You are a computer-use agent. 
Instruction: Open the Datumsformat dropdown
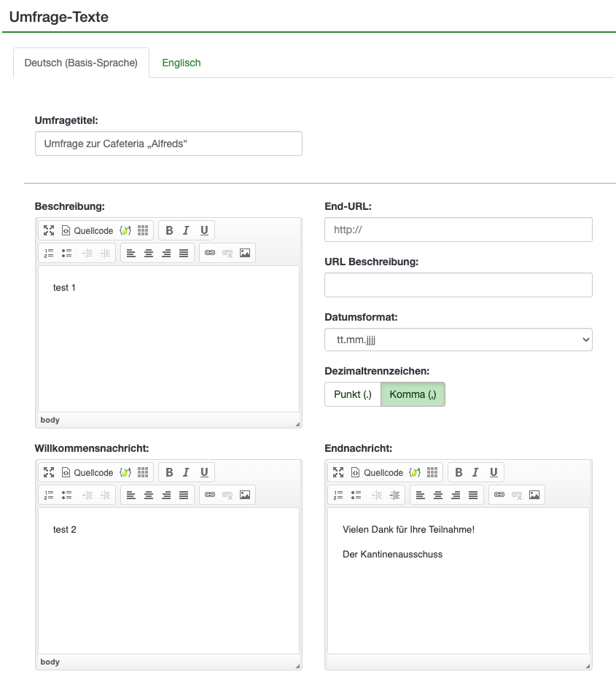[458, 340]
